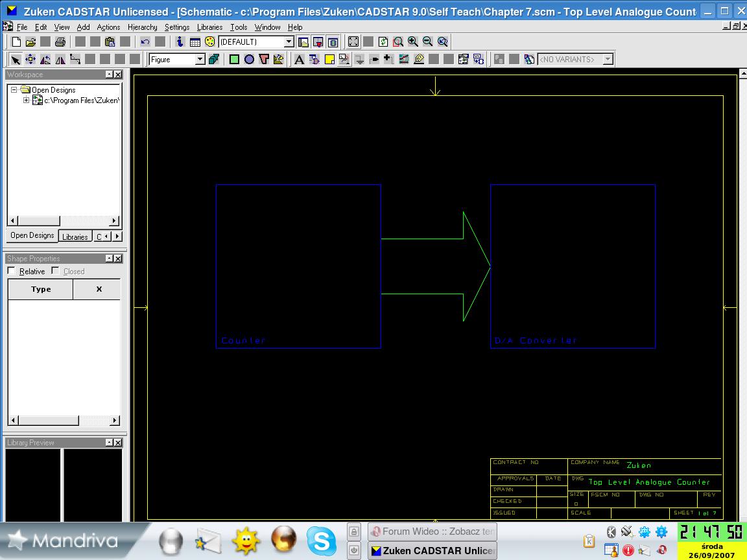Click the Undo arrow icon
This screenshot has width=747, height=560.
click(x=145, y=42)
